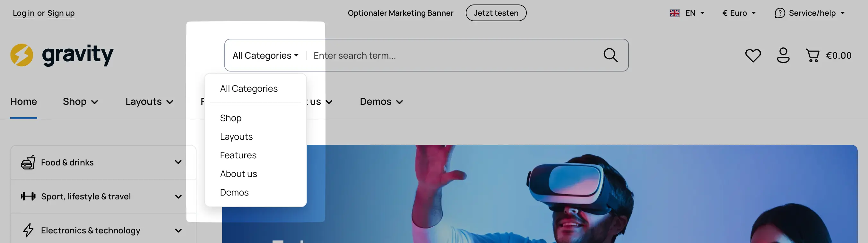Open the shopping cart icon
The width and height of the screenshot is (868, 243).
812,55
